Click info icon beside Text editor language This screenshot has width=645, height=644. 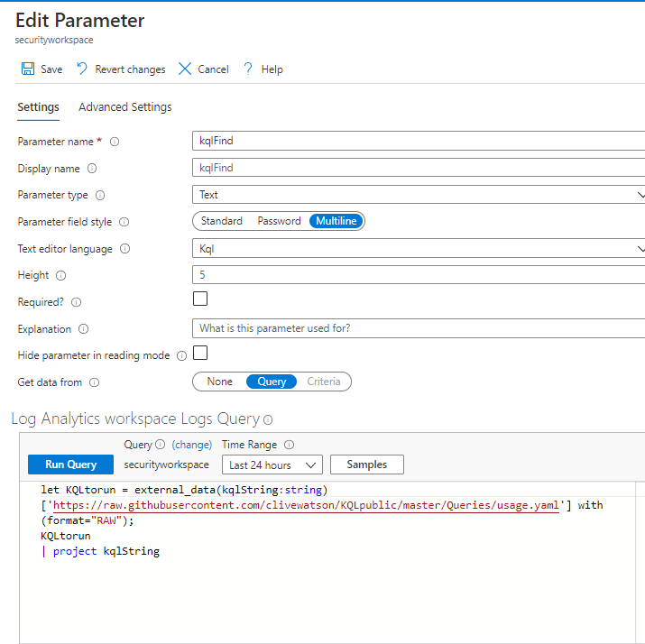(124, 249)
